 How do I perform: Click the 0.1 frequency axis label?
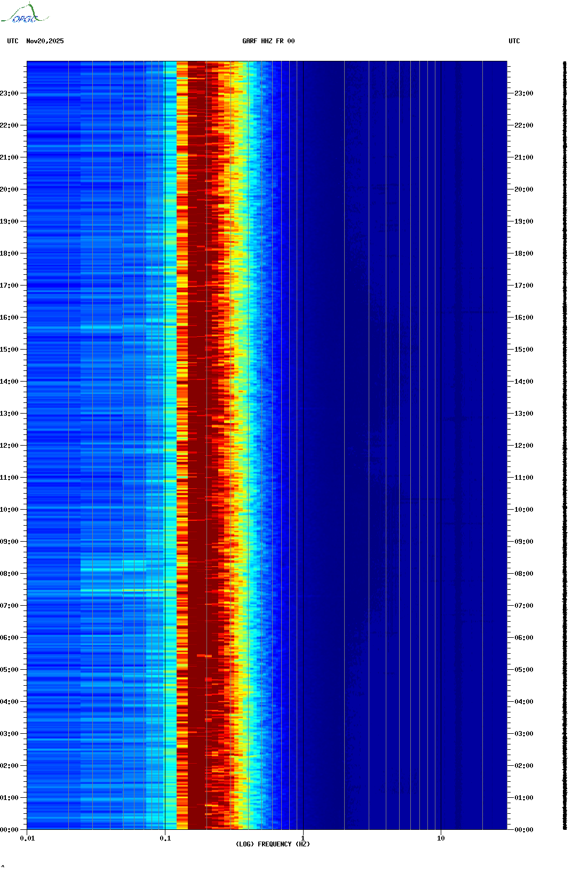click(x=165, y=838)
